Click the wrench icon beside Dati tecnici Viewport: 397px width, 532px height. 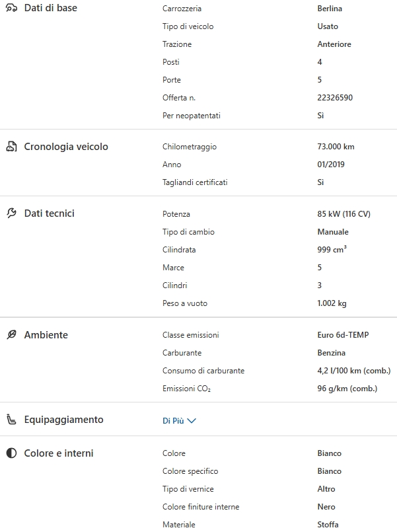11,213
